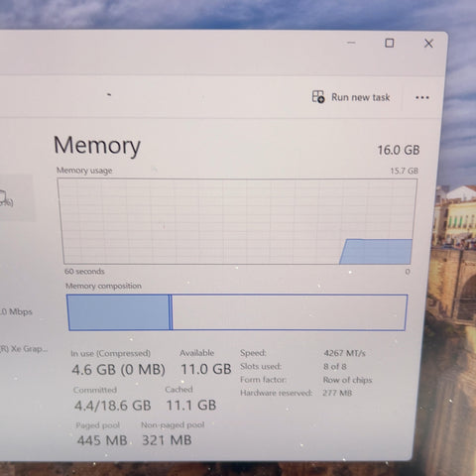Click the Hardware reserved 277 MB value
Viewport: 476px width, 476px height.
337,393
